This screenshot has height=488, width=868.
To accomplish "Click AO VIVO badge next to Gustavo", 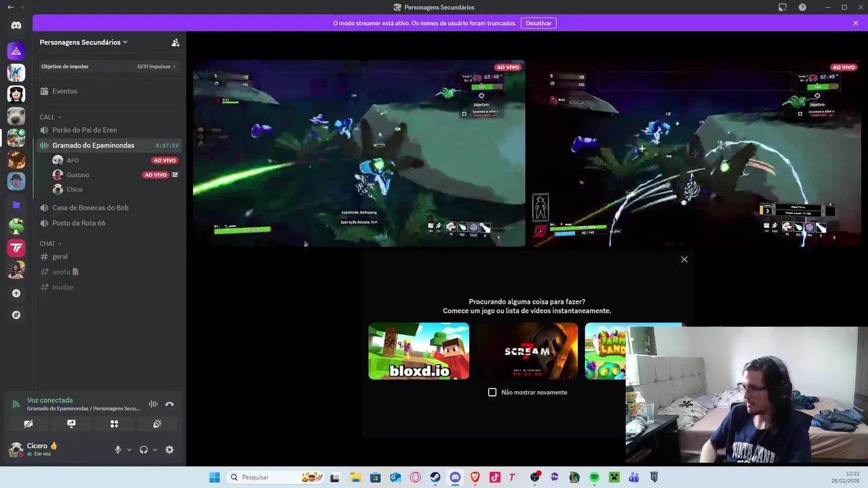I will click(155, 175).
